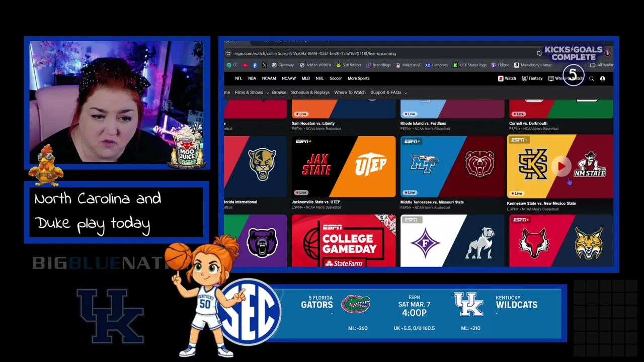Open the Compress bookmark
The width and height of the screenshot is (644, 362).
436,65
